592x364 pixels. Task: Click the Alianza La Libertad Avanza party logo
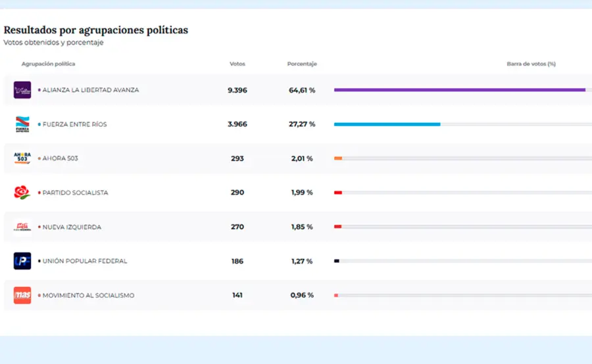tap(22, 90)
